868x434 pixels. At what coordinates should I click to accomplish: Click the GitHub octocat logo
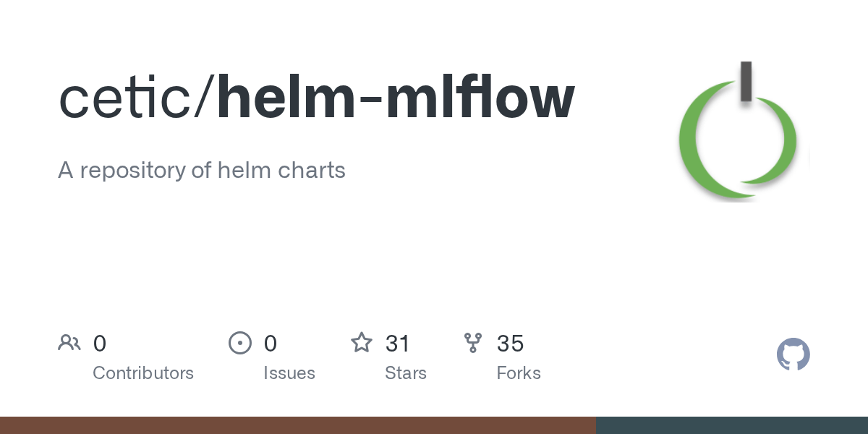793,354
